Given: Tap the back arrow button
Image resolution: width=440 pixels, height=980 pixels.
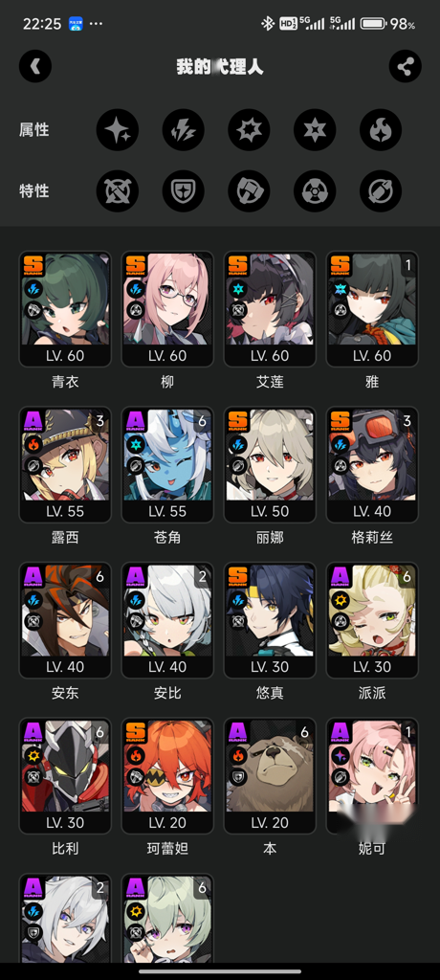Looking at the screenshot, I should (x=35, y=66).
